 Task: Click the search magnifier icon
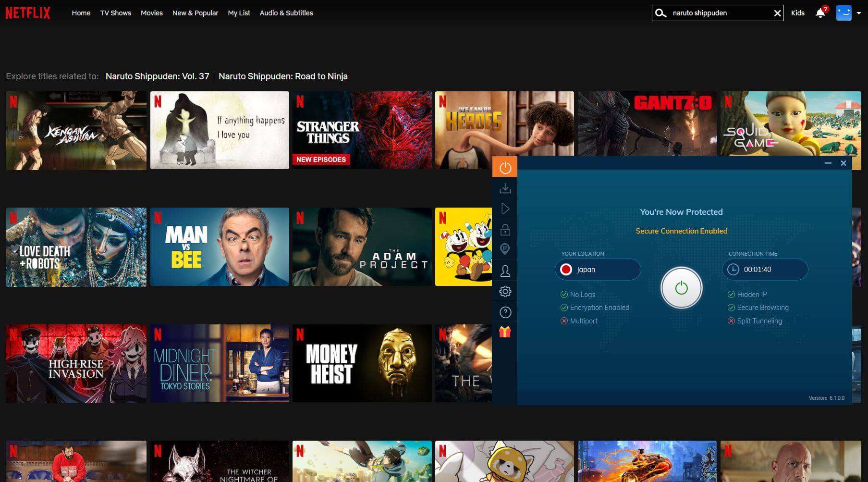click(660, 13)
